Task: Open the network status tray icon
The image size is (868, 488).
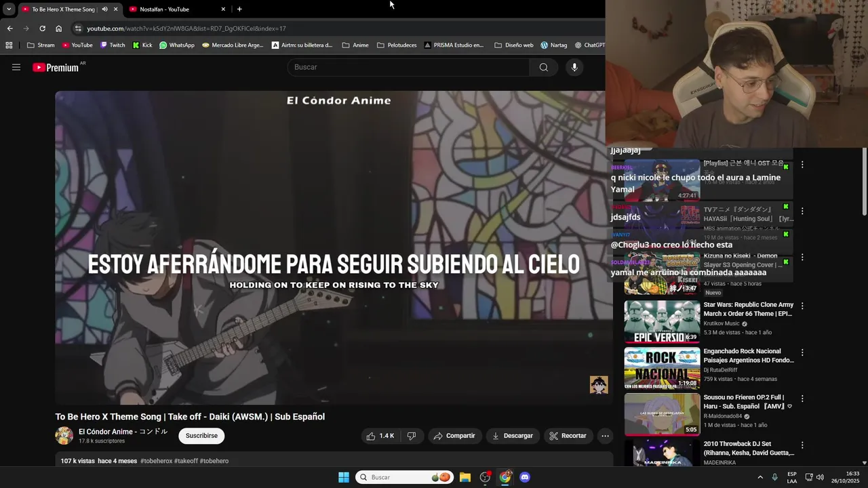Action: [x=809, y=477]
